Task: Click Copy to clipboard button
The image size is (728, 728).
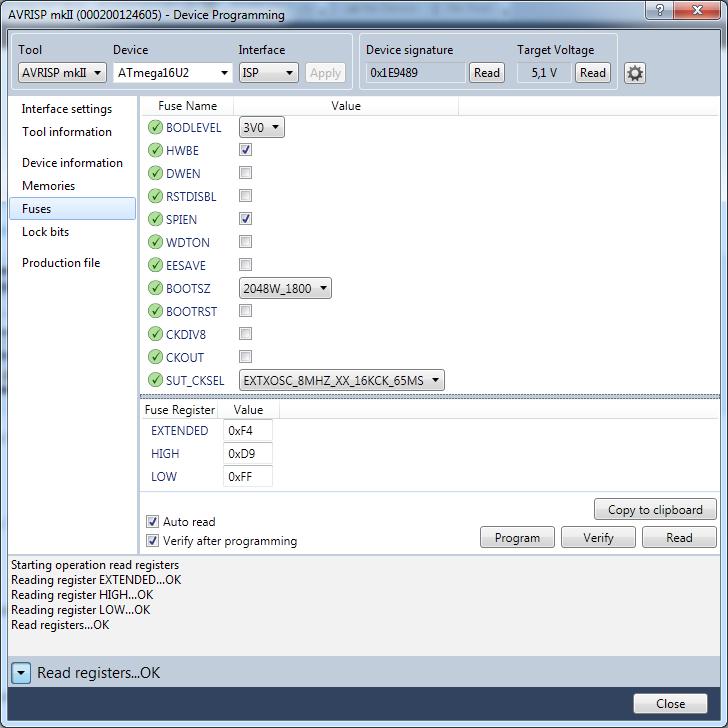Action: [x=655, y=510]
